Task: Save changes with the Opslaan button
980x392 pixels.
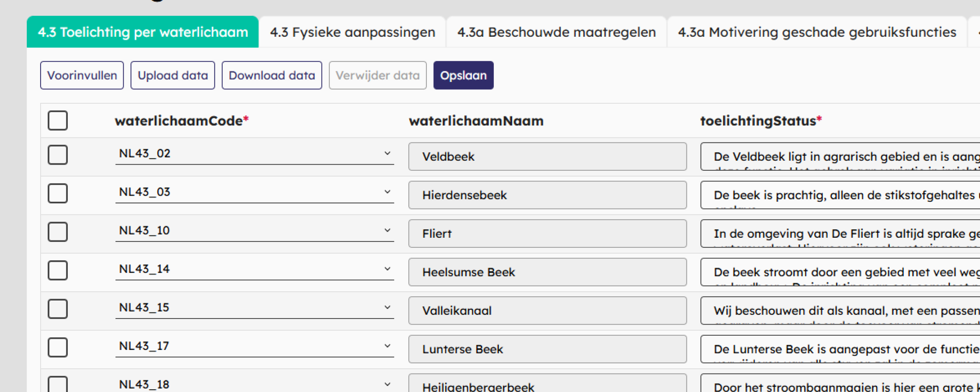Action: pos(463,75)
